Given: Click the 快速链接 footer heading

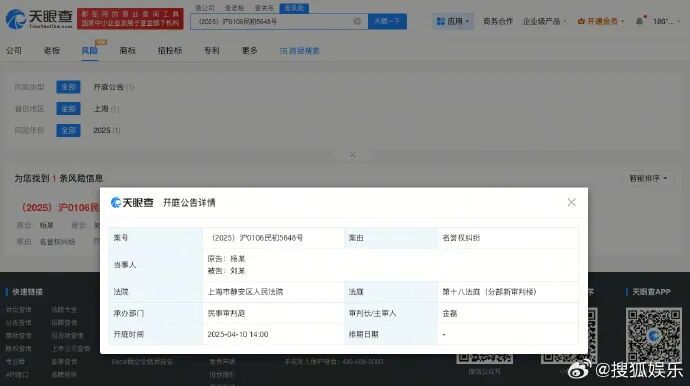Looking at the screenshot, I should pyautogui.click(x=27, y=292).
